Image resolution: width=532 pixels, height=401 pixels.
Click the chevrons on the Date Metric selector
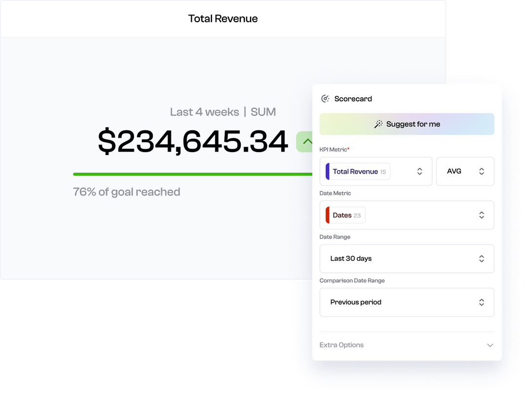tap(482, 215)
